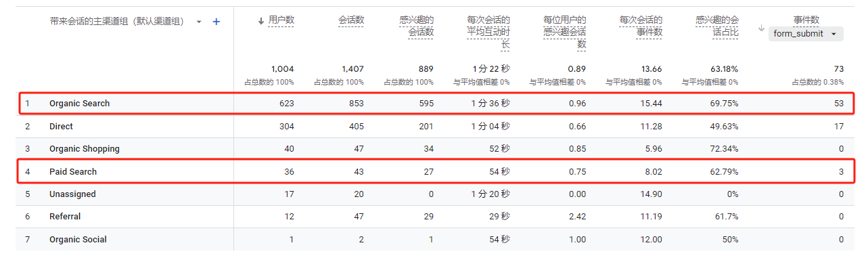The image size is (868, 260).
Task: Sort by 感兴趣的会话数 column header
Action: [x=417, y=26]
